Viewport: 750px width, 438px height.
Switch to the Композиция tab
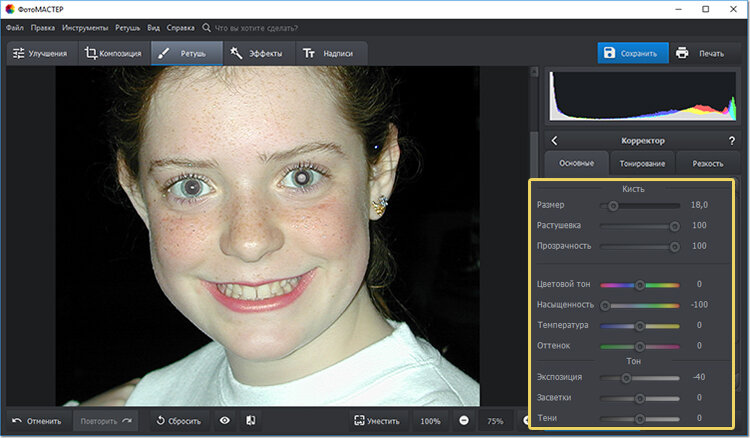coord(112,53)
